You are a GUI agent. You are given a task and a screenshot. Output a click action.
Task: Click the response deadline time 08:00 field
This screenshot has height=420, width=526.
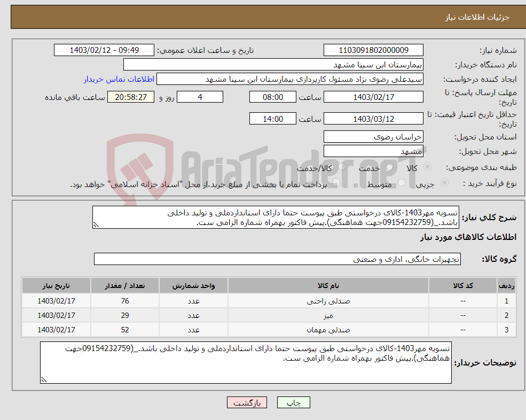(x=273, y=97)
